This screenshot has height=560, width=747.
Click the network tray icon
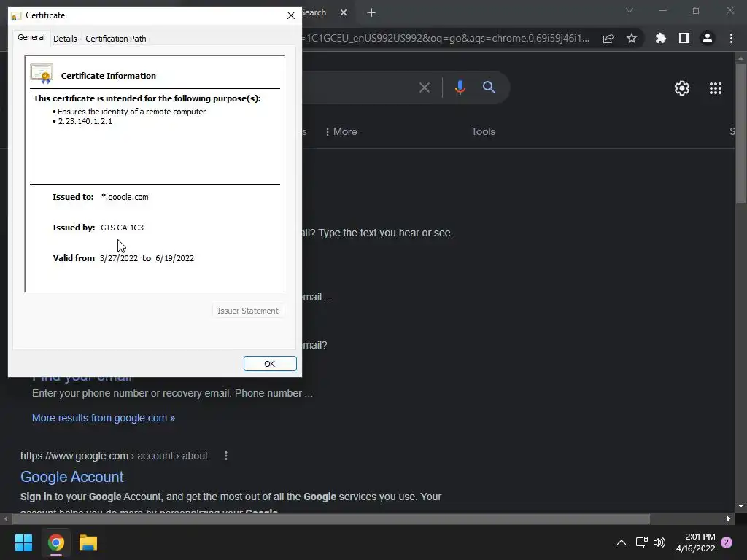(641, 542)
